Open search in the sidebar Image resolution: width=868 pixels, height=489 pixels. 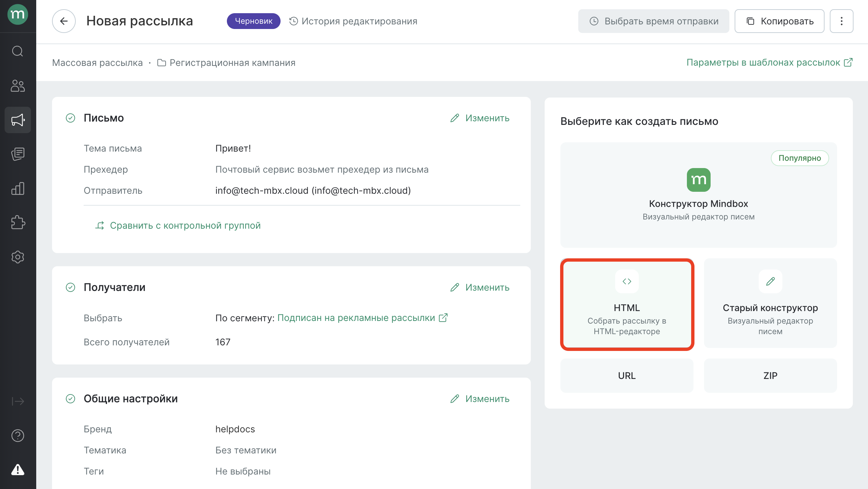(x=17, y=51)
